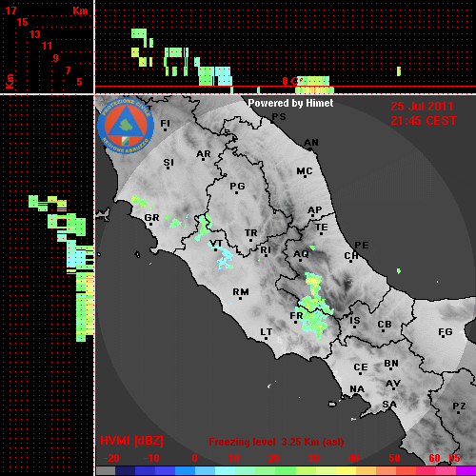Select the CH city label
Viewport: 476px width, 476px height.
(351, 256)
